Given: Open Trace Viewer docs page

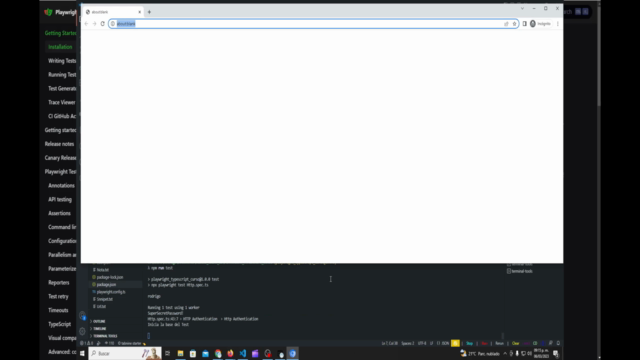Looking at the screenshot, I should [x=62, y=102].
